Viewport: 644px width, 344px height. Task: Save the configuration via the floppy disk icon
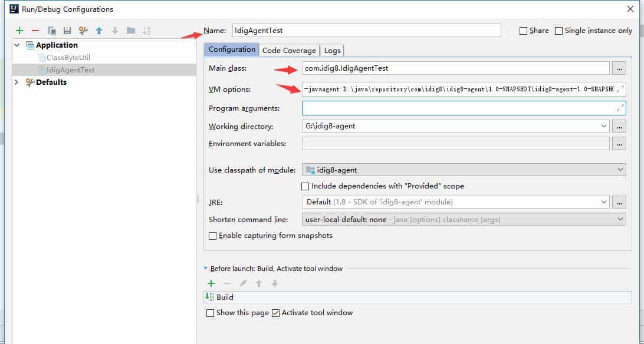click(x=67, y=31)
